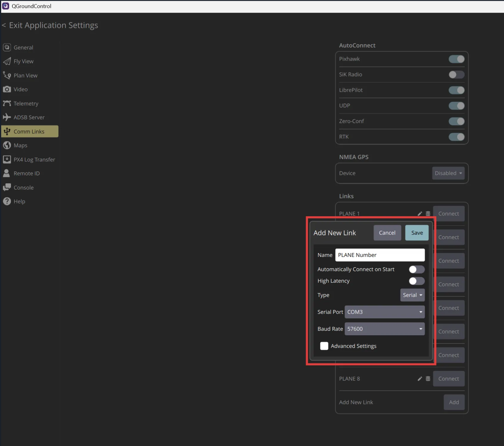Enable Automatically Connect on Start switch
Image resolution: width=504 pixels, height=446 pixels.
point(417,269)
